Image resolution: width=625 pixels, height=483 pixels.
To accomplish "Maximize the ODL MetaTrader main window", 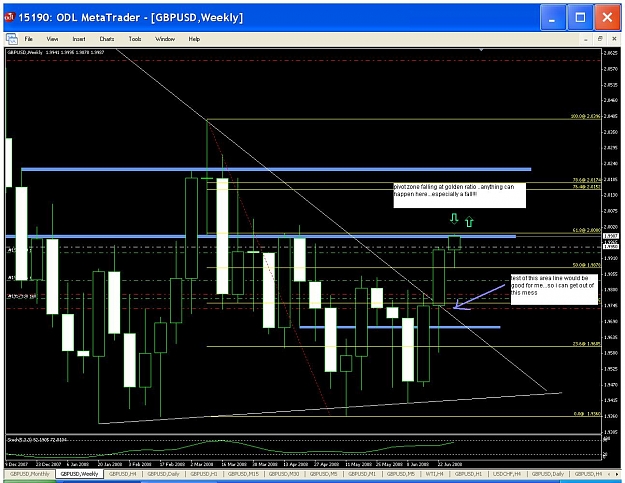I will point(580,18).
